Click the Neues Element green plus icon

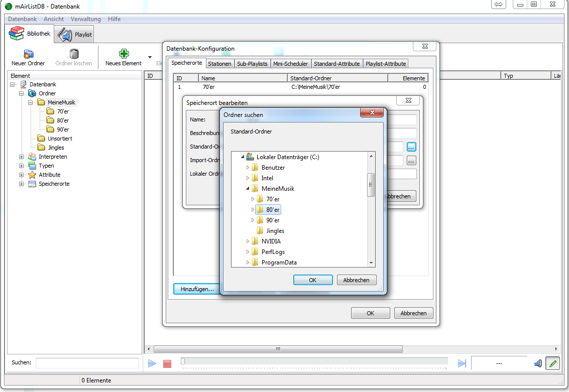click(124, 54)
